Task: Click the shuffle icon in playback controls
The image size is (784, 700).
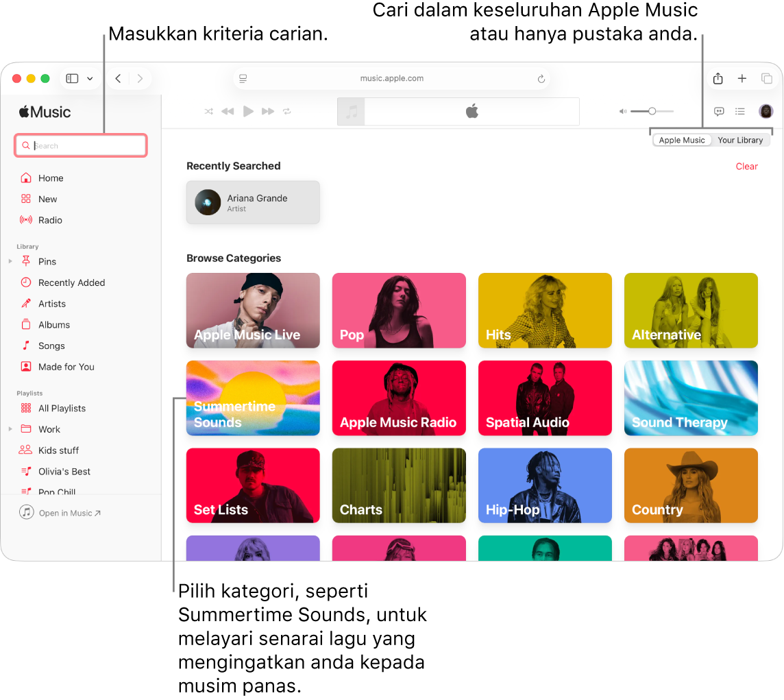Action: point(208,111)
